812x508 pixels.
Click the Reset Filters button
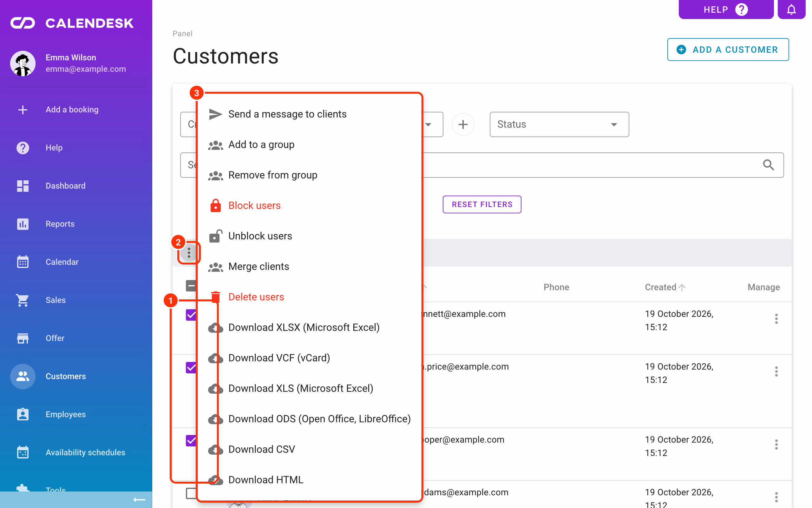(482, 204)
